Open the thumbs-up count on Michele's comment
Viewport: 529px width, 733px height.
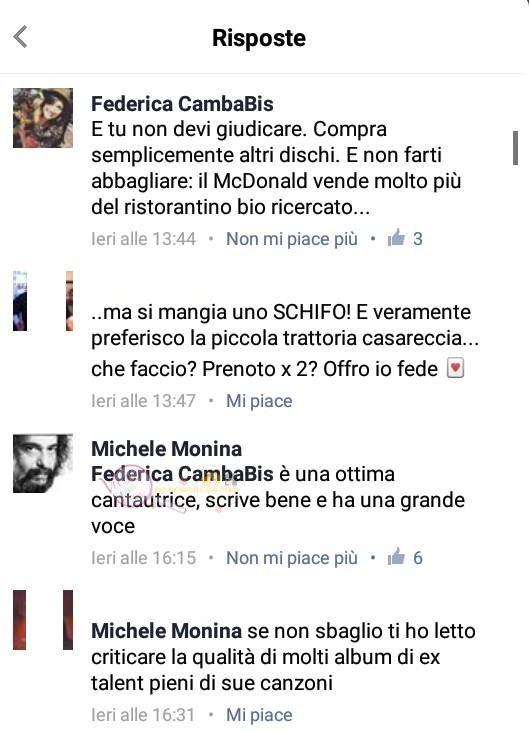(x=405, y=557)
